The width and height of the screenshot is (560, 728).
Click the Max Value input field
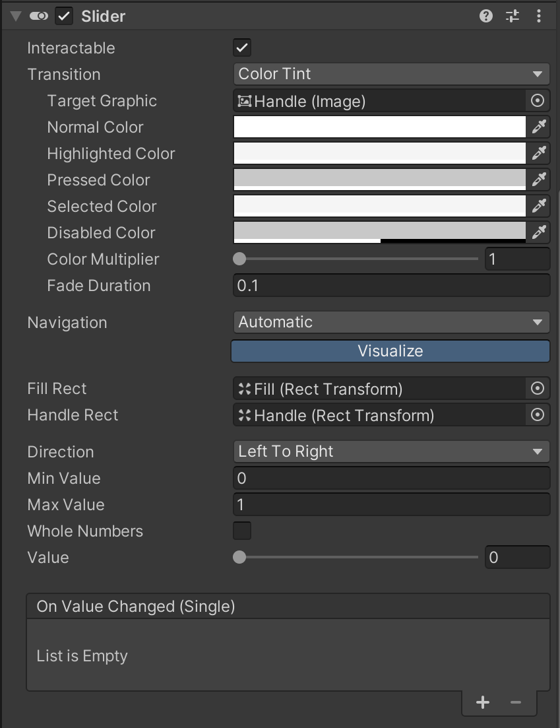pyautogui.click(x=391, y=504)
